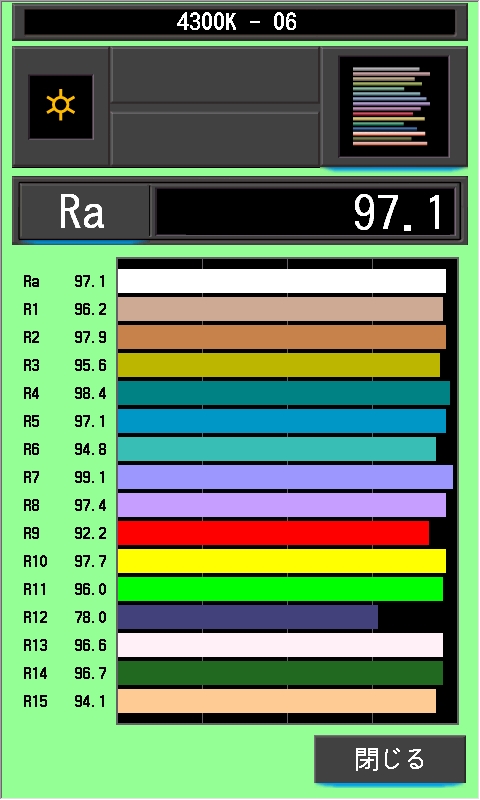Image resolution: width=480 pixels, height=800 pixels.
Task: Click the R3 olive yellow bar
Action: [279, 365]
